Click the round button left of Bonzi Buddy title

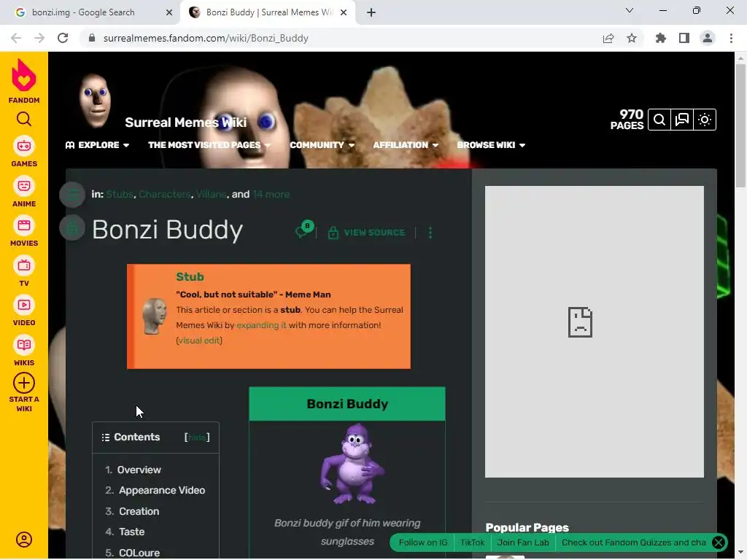point(72,228)
